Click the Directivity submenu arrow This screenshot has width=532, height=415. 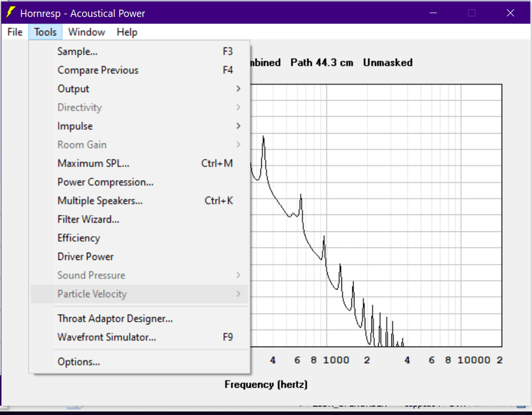coord(238,107)
